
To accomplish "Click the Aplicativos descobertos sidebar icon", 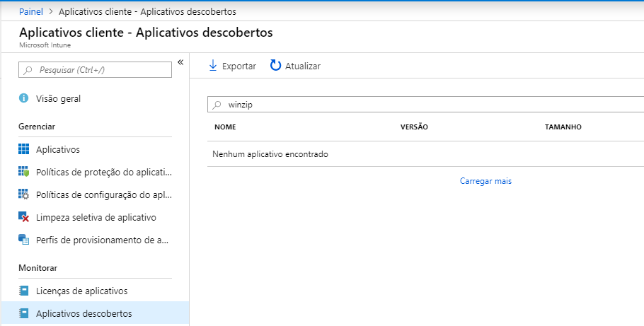I will click(23, 313).
